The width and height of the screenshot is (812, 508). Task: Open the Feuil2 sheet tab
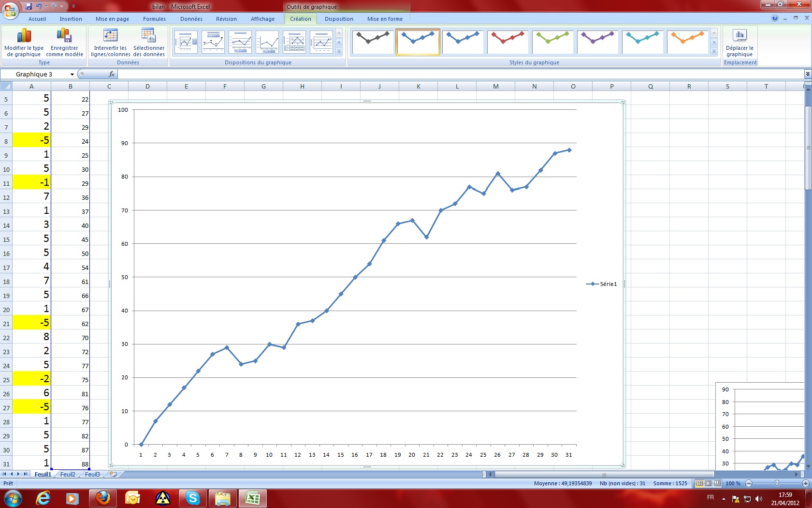67,475
